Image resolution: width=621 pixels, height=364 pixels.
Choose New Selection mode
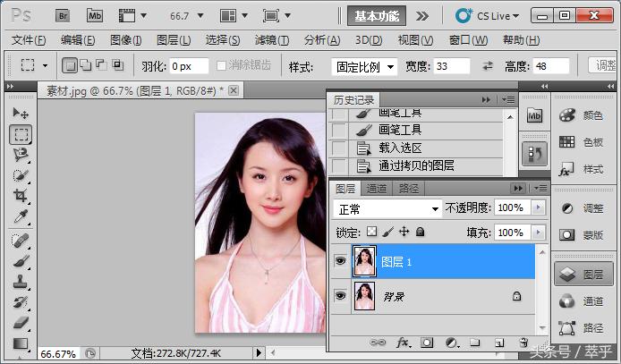[70, 65]
